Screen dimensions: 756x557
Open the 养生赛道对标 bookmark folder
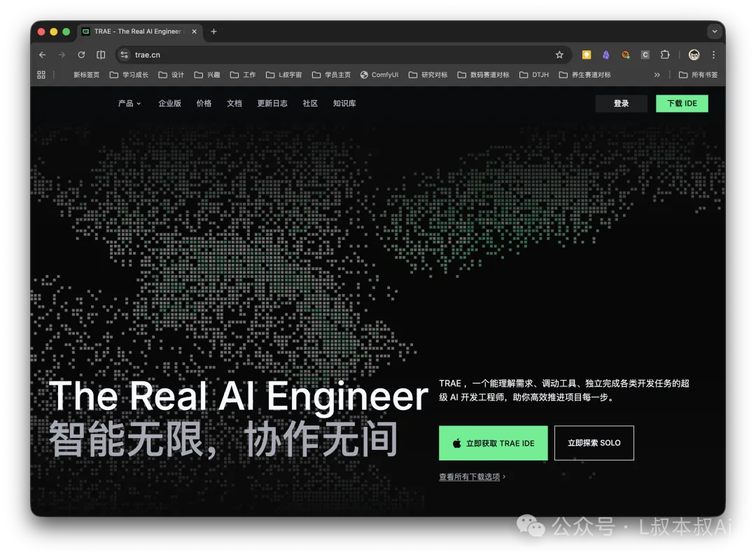click(584, 75)
